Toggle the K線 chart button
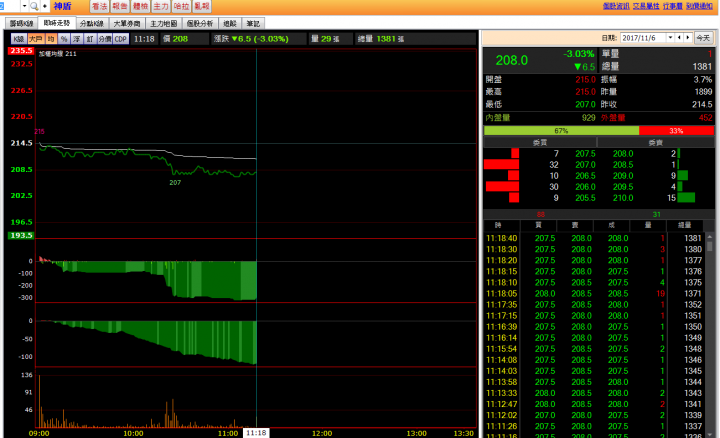Image resolution: width=720 pixels, height=438 pixels. pyautogui.click(x=19, y=39)
